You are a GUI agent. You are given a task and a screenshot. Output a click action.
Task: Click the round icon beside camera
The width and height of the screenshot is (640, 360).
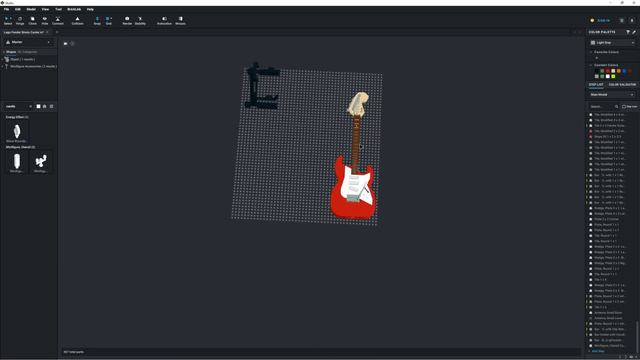coord(72,44)
